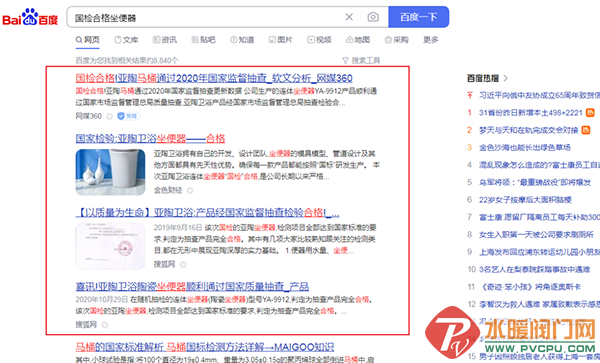Screen dimensions: 600x363
Task: Open result 马桶的国家标准解析 MAIGOO知识
Action: pyautogui.click(x=205, y=347)
